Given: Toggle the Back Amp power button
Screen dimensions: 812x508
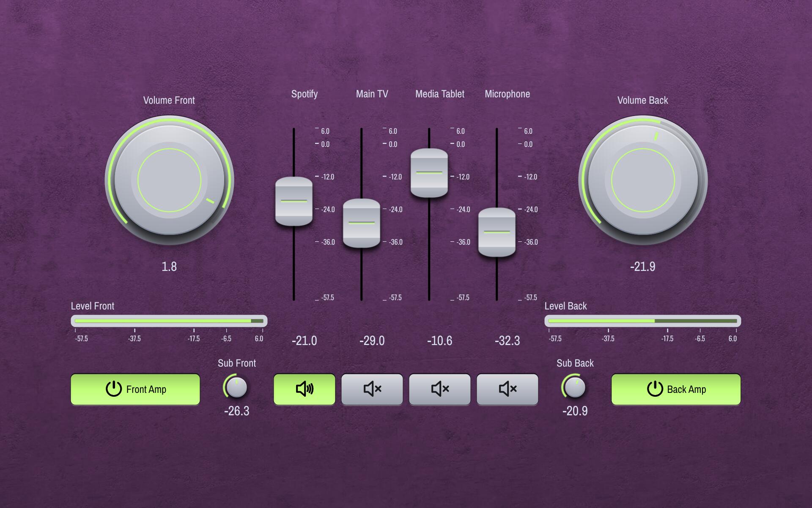Looking at the screenshot, I should [x=676, y=389].
